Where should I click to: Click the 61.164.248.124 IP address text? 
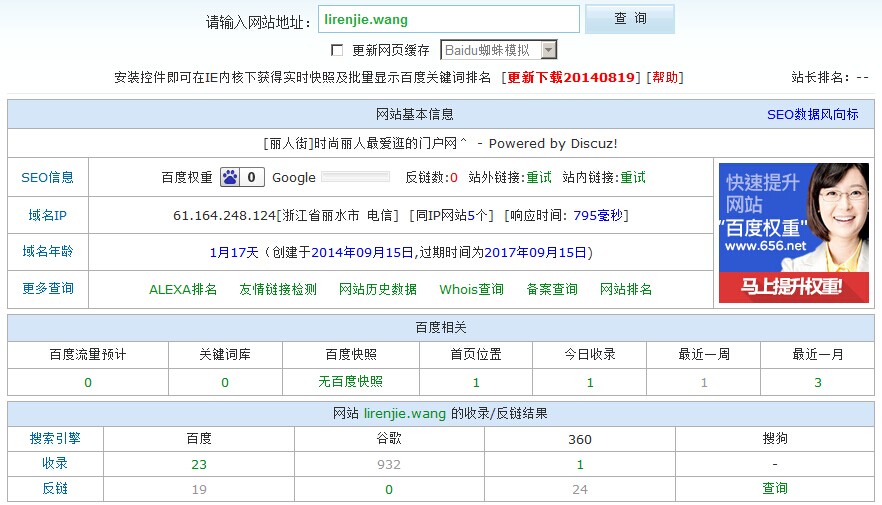coord(224,215)
